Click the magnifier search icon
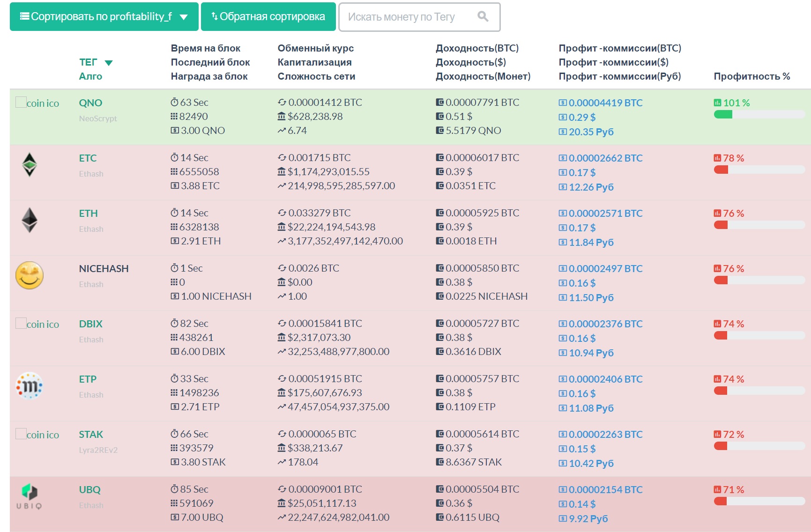 click(x=483, y=16)
